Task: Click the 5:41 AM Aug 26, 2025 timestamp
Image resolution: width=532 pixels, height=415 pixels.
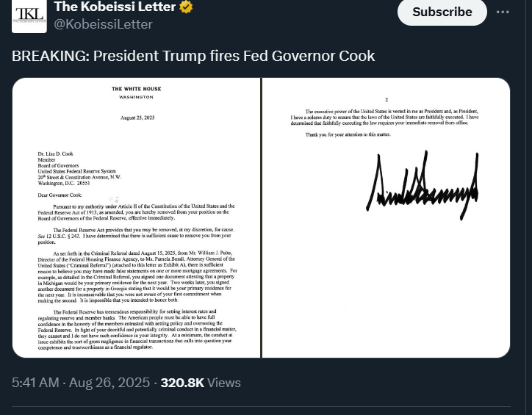Action: coord(81,383)
